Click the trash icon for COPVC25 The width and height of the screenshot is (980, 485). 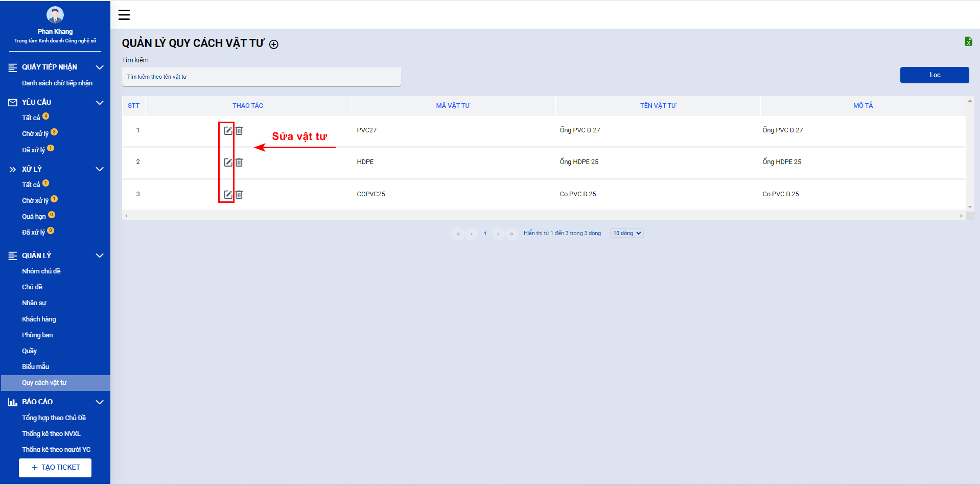tap(239, 194)
